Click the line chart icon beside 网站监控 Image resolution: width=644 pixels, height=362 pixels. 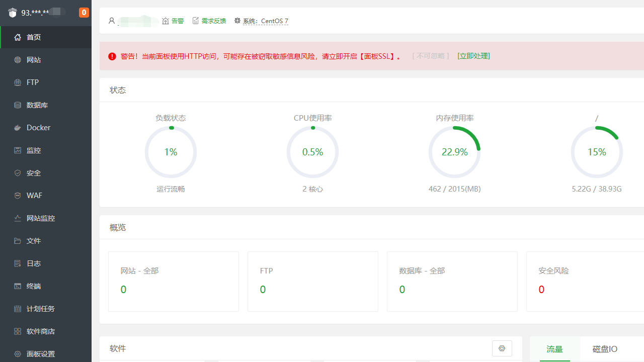[18, 218]
